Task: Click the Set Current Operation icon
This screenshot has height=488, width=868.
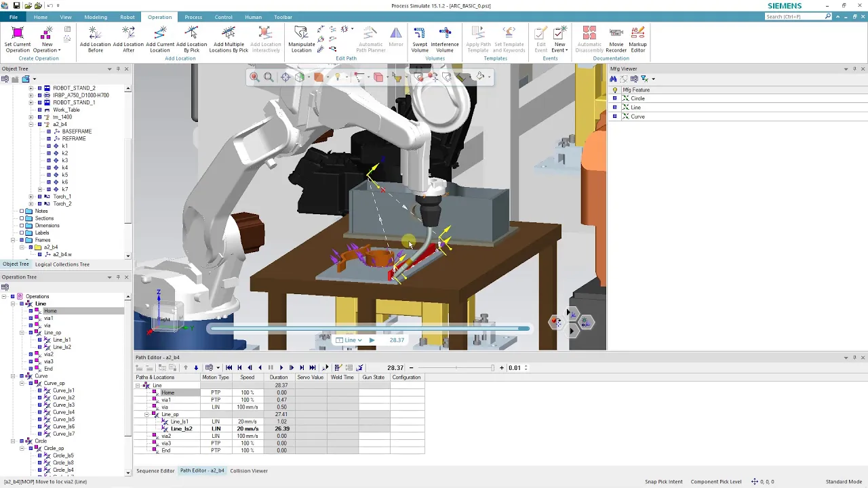Action: pyautogui.click(x=18, y=34)
